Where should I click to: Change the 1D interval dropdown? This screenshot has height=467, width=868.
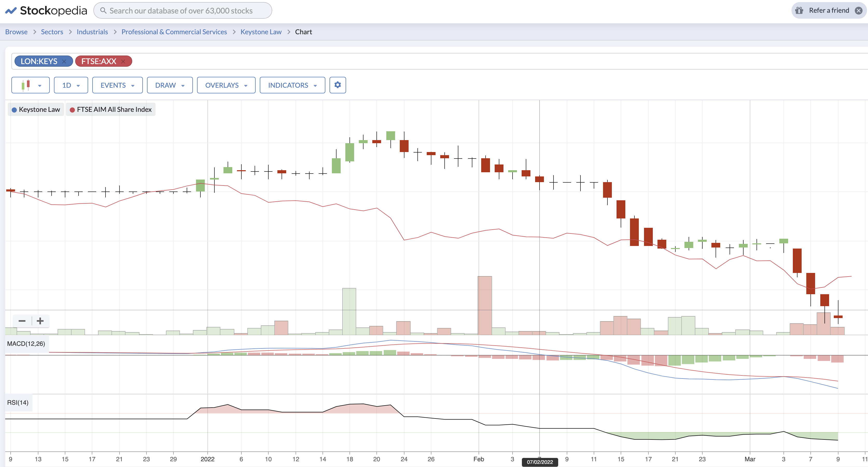(71, 85)
